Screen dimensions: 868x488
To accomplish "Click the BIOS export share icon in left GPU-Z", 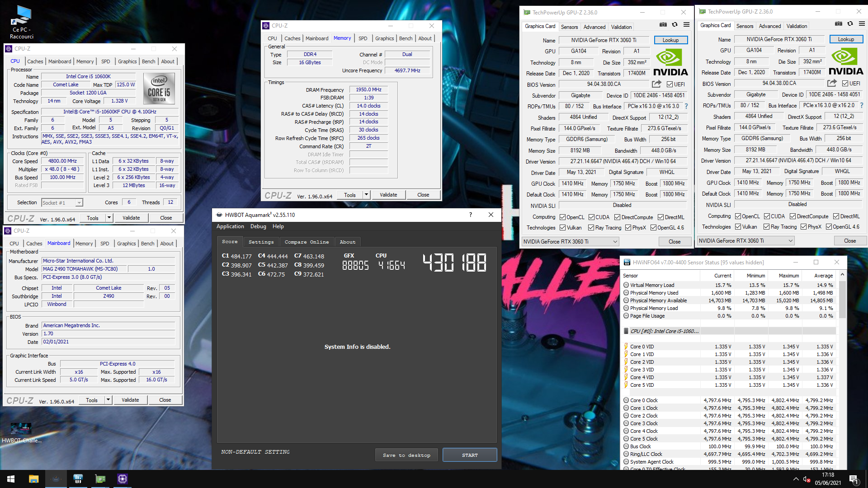I will [656, 84].
